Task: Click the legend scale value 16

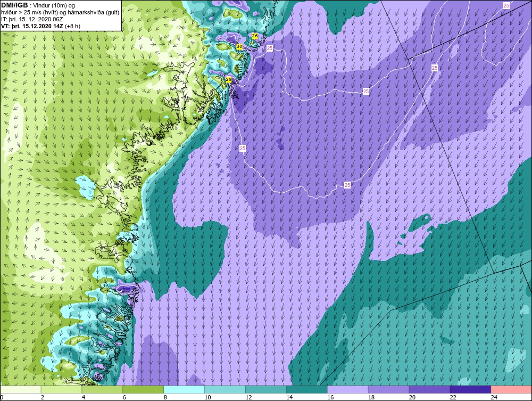Action: [330, 397]
